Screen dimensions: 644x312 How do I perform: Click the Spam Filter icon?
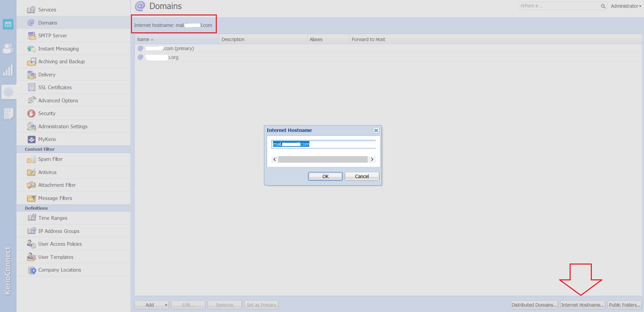pos(31,159)
